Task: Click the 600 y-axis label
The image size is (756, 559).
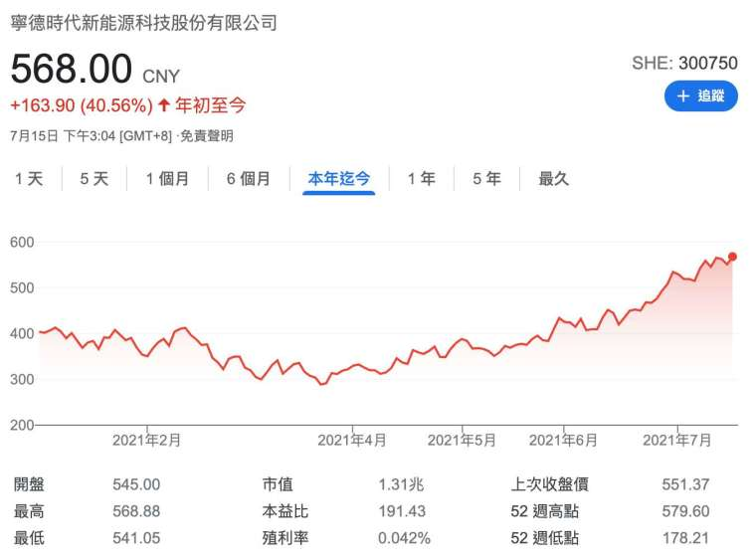Action: point(22,242)
